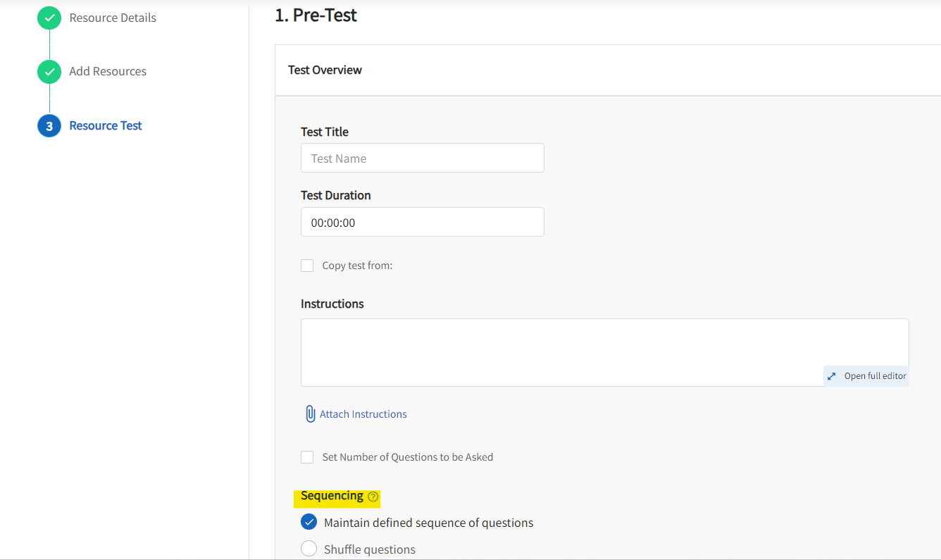
Task: Enable the Copy test from checkbox
Action: (x=307, y=266)
